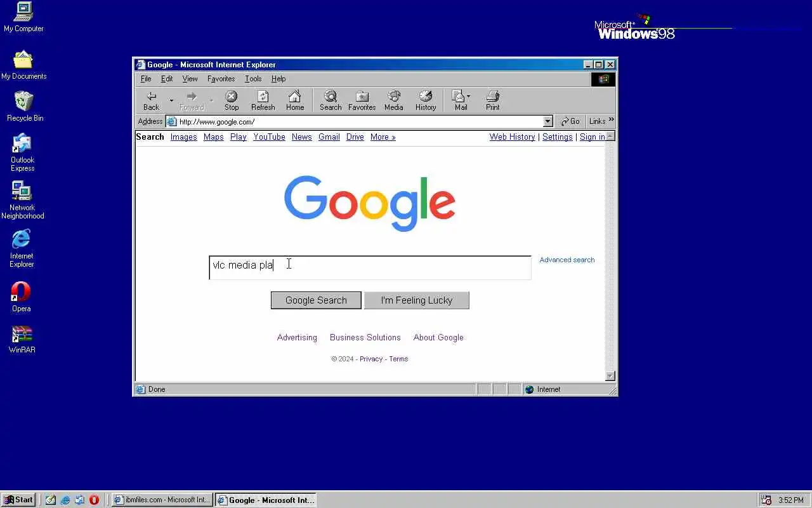Viewport: 812px width, 508px height.
Task: Open the Images link
Action: [183, 137]
